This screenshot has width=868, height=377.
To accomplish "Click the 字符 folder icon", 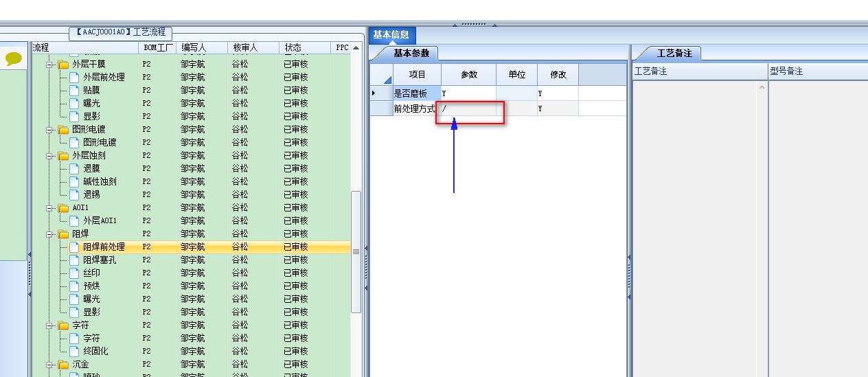I will [64, 325].
